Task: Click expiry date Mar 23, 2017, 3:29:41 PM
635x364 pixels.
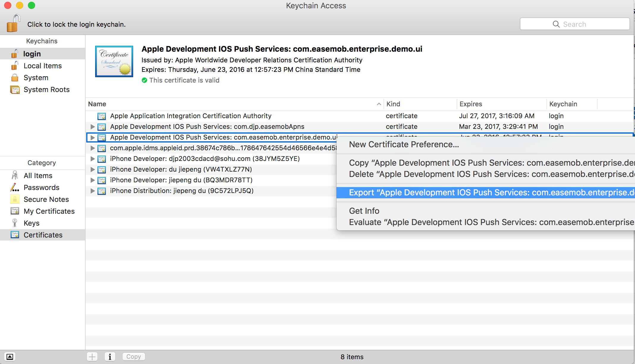Action: [x=498, y=126]
